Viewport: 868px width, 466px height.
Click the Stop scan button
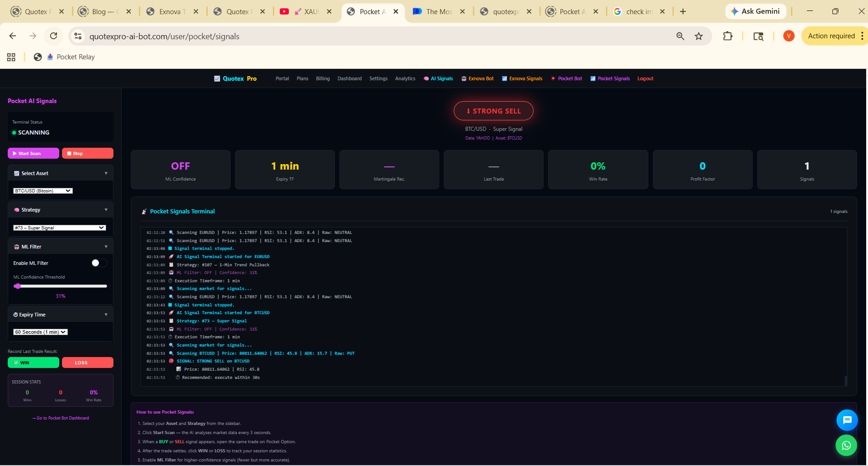(x=87, y=153)
